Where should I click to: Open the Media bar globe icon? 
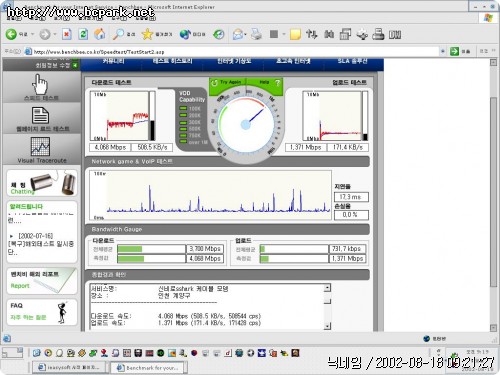(x=185, y=34)
